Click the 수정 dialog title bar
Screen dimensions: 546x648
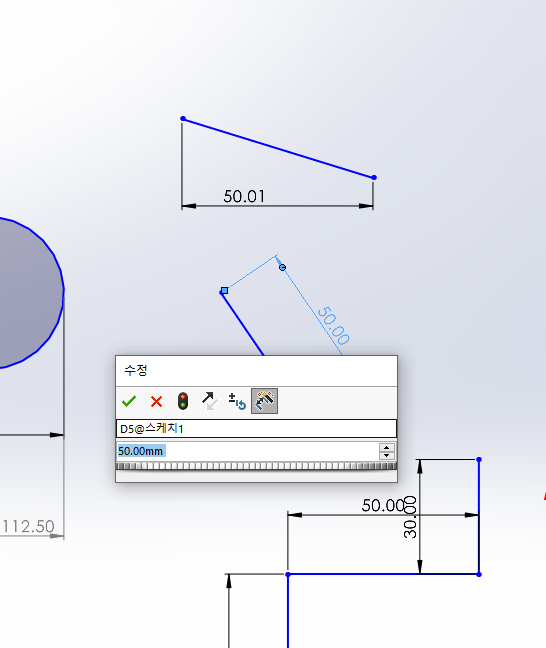[x=256, y=370]
